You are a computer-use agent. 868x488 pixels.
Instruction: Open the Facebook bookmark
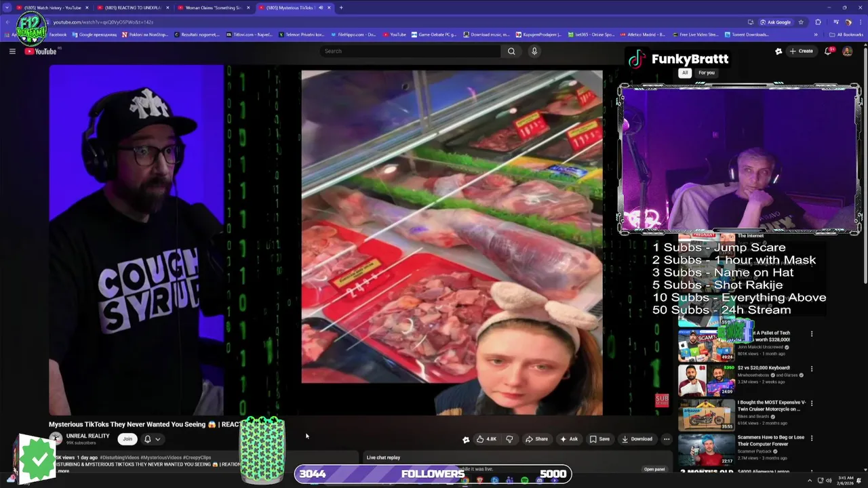[58, 35]
